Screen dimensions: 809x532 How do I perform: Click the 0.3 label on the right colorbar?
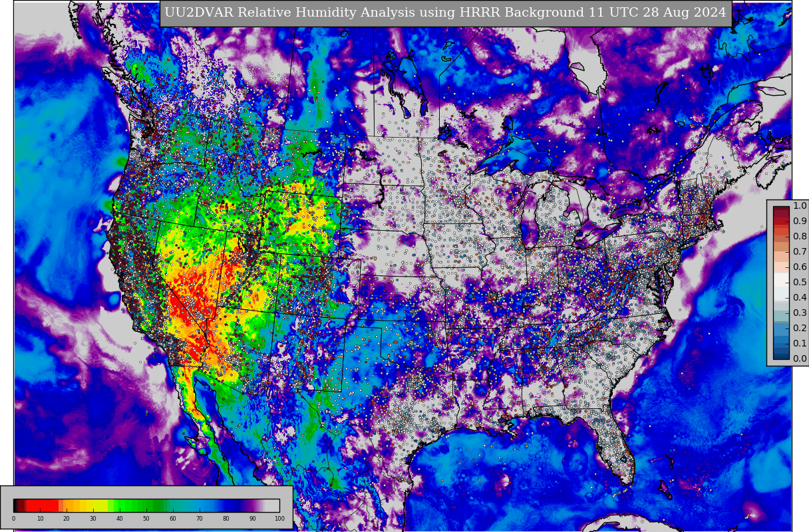click(800, 313)
